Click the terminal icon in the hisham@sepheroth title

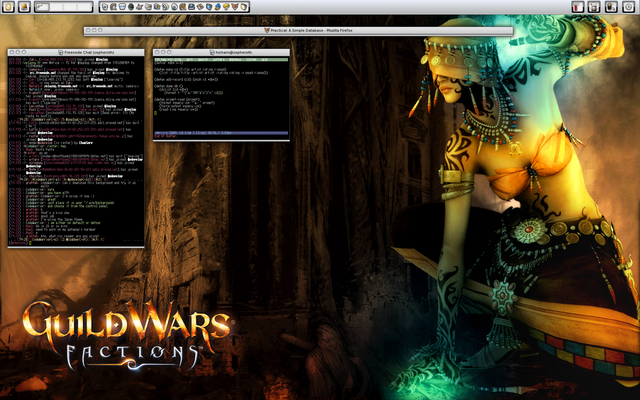coord(212,52)
